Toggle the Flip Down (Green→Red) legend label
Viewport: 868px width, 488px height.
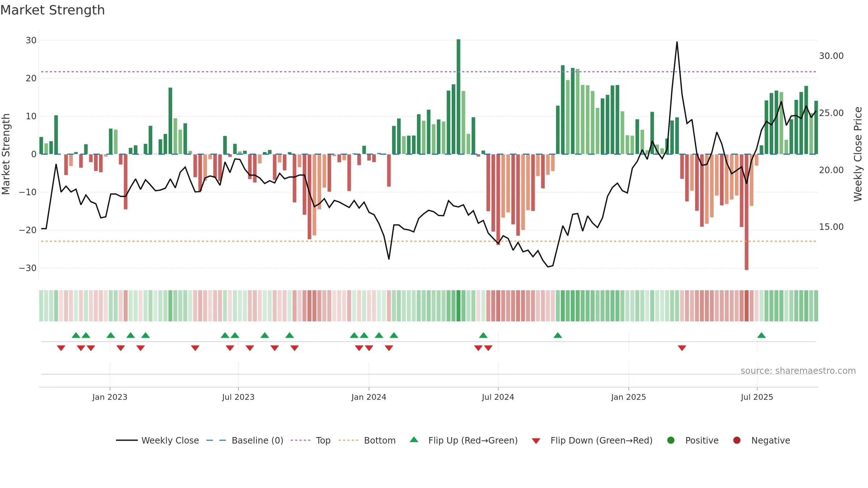[601, 441]
